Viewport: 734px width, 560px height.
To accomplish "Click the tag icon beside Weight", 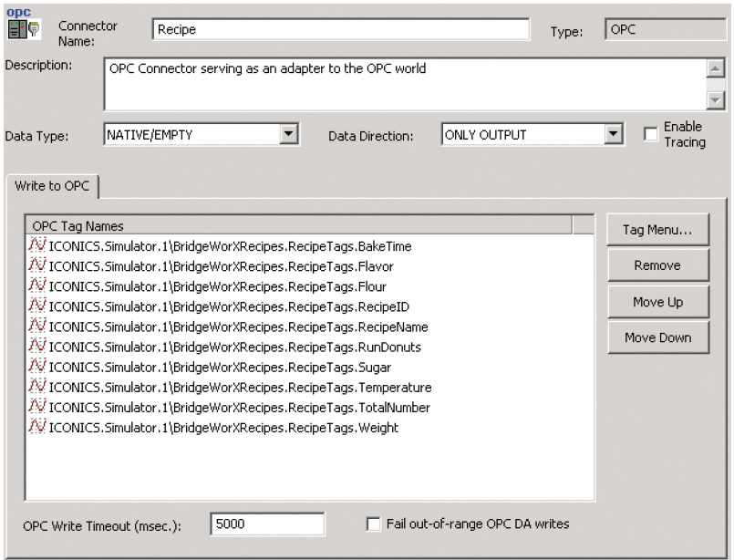I will [37, 426].
